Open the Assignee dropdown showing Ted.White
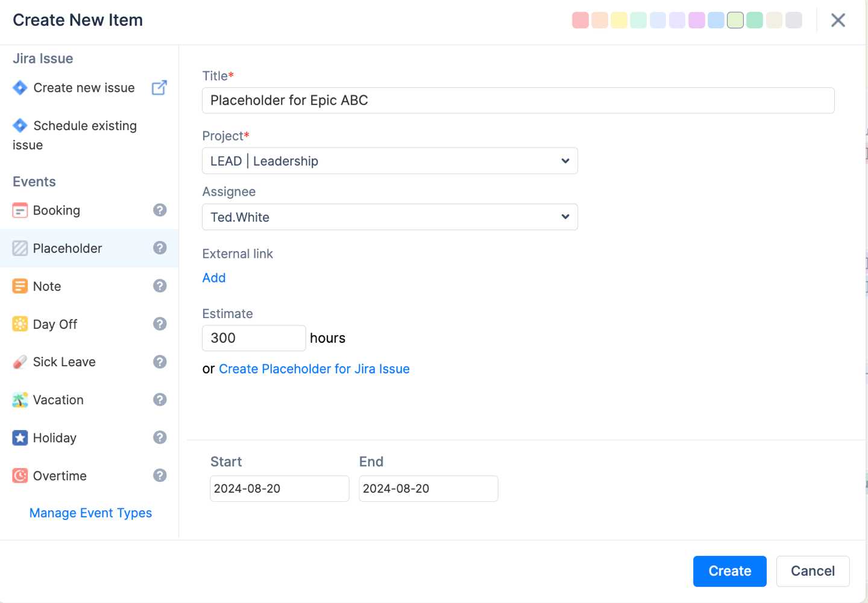Image resolution: width=868 pixels, height=603 pixels. point(389,217)
